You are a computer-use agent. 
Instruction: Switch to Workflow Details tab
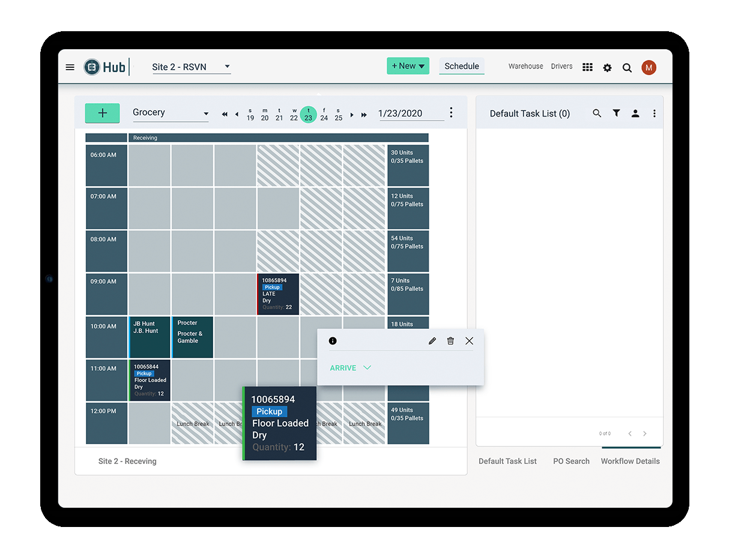[x=630, y=461]
